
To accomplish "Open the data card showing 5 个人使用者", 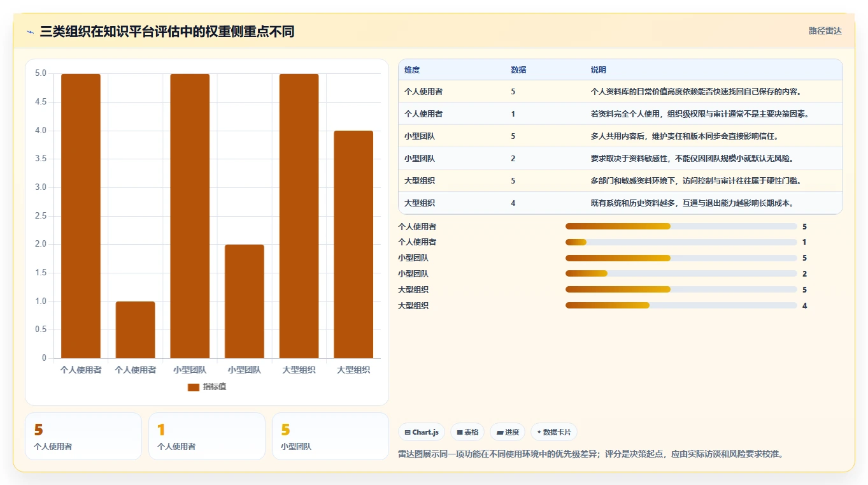I will 83,436.
